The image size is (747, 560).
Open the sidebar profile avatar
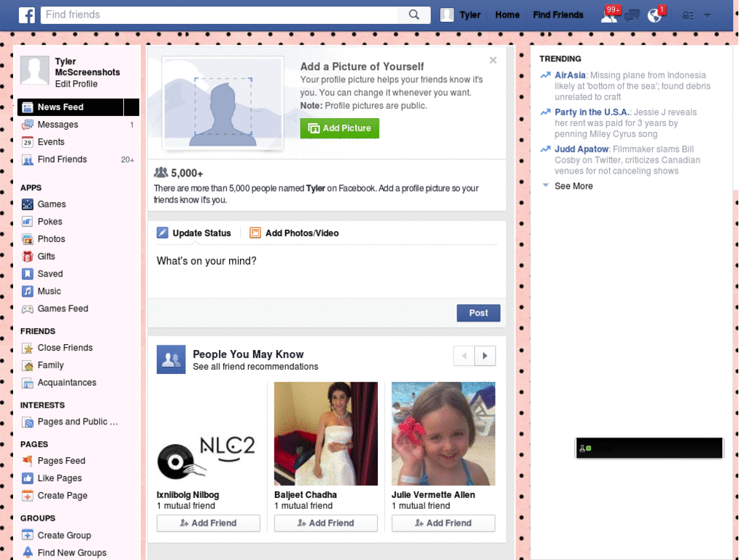click(x=35, y=71)
